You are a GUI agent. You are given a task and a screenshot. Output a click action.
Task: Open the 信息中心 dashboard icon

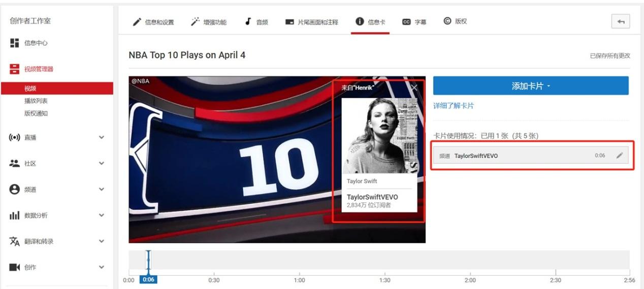[x=14, y=43]
